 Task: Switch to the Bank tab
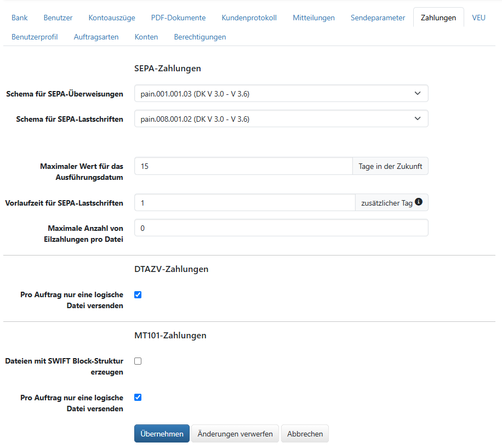pos(20,18)
